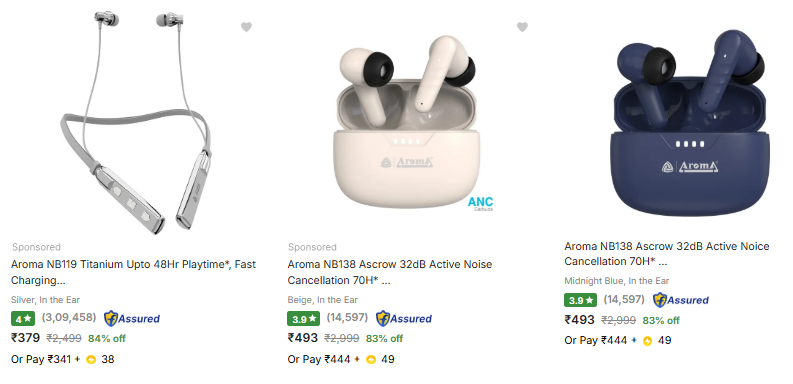Viewport: 793px width, 384px height.
Task: Open beige Aroma NB138 Ascrow title link
Action: click(x=390, y=272)
